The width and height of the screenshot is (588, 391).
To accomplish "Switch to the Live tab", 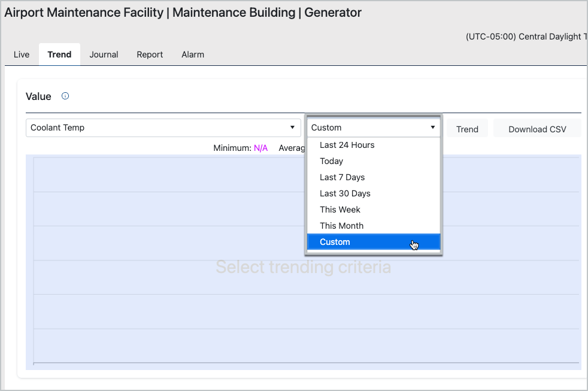I will tap(22, 54).
